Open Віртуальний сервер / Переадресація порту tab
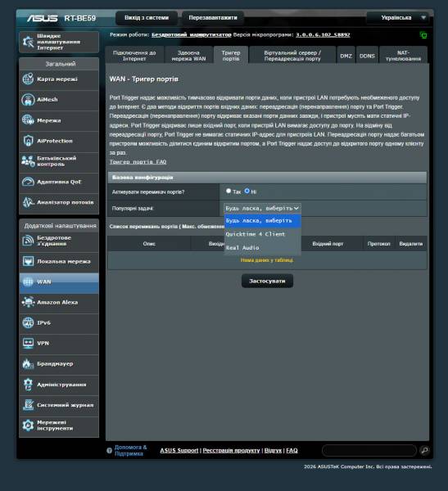This screenshot has height=491, width=448. click(x=292, y=56)
